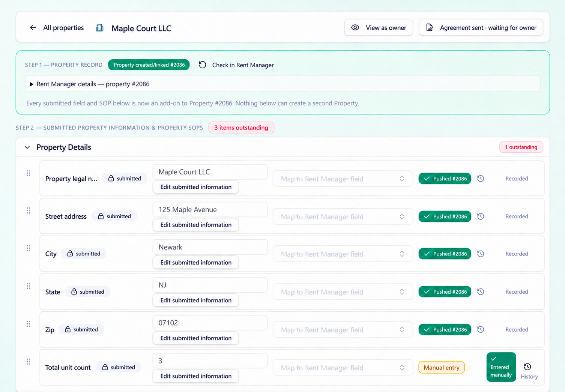Open Map to Rent Manager field for State
The height and width of the screenshot is (392, 565).
click(x=343, y=292)
